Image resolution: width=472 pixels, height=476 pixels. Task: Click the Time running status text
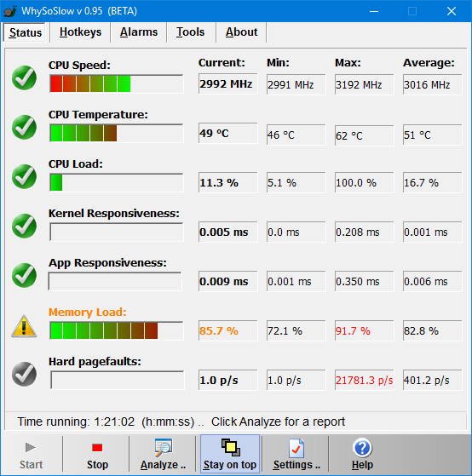click(181, 422)
